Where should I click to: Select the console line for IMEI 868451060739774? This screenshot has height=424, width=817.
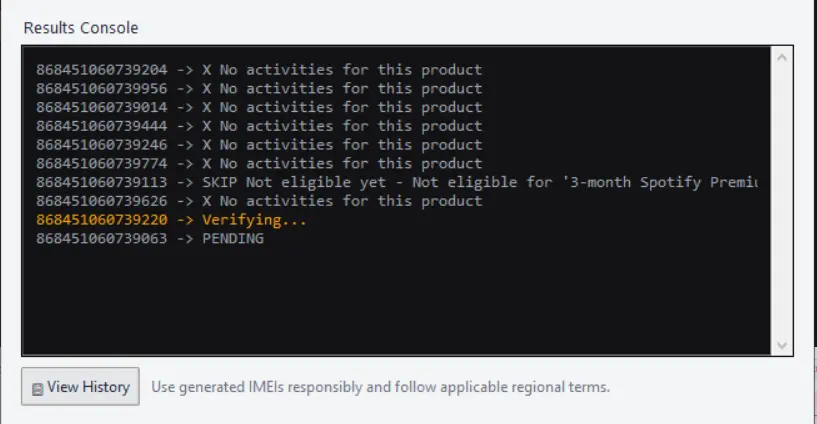tap(259, 164)
